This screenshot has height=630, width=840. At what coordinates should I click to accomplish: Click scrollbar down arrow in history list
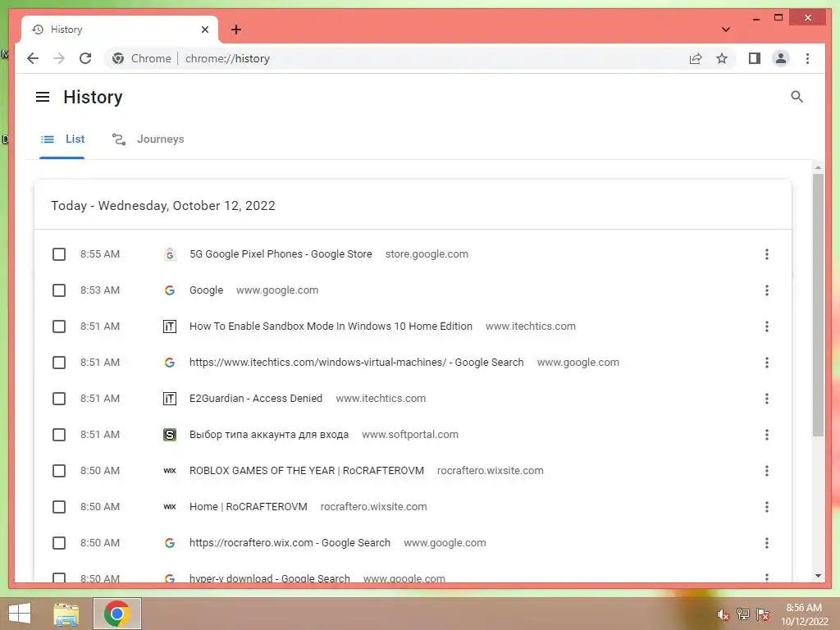[x=818, y=576]
